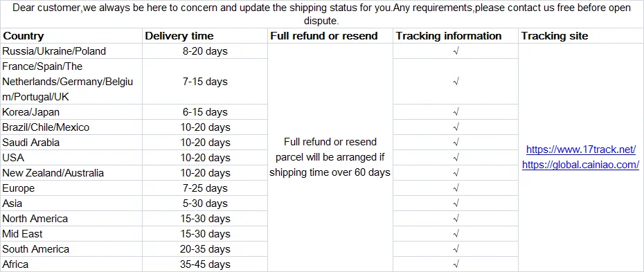This screenshot has height=272, width=644.
Task: Click the checkmark for Russia/Ukraine/Poland row
Action: click(x=456, y=51)
